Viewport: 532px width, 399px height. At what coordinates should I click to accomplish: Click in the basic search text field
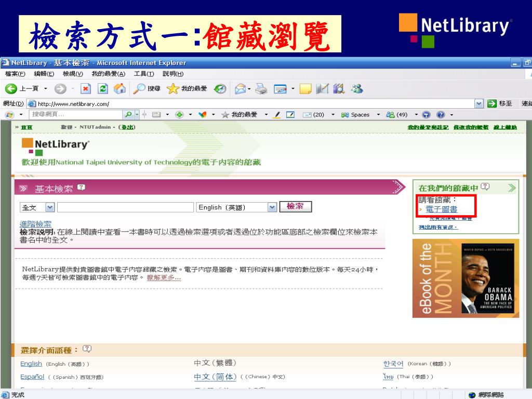tap(126, 207)
